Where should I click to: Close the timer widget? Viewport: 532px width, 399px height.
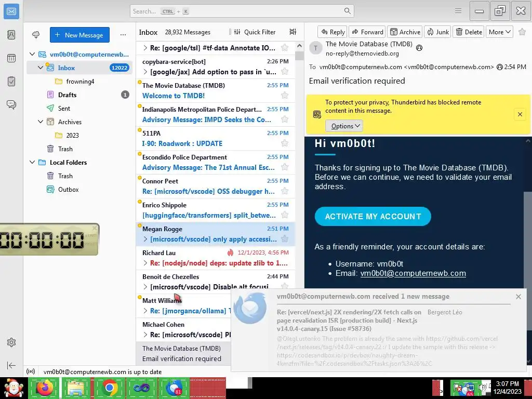(95, 228)
